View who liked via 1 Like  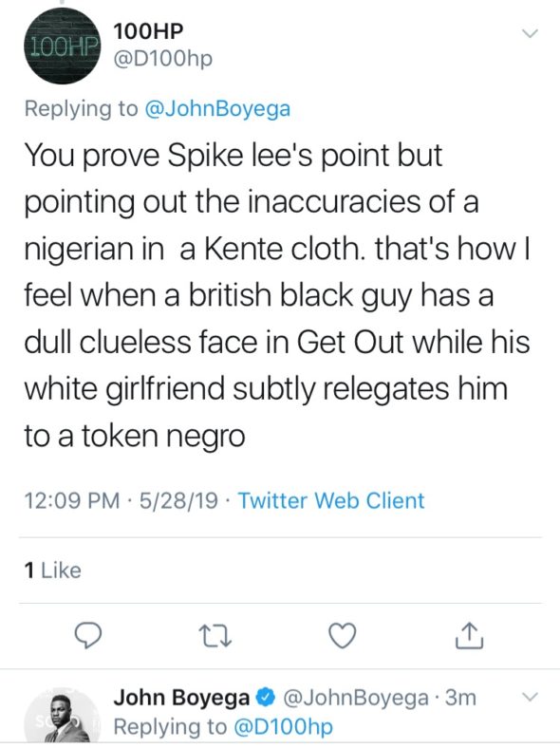pyautogui.click(x=53, y=570)
